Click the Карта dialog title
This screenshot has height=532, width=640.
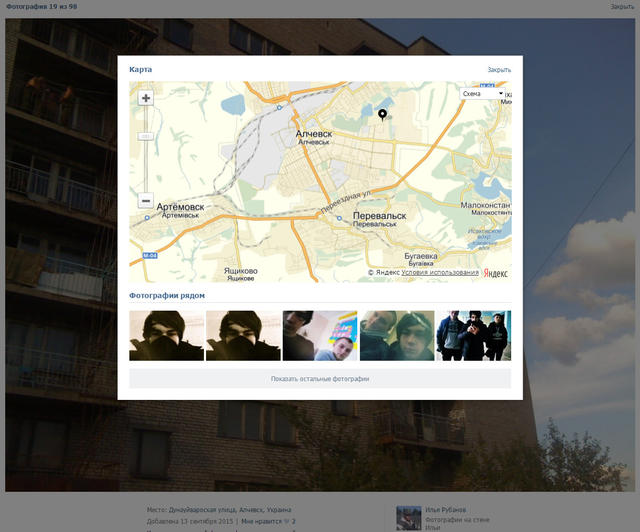click(x=140, y=69)
